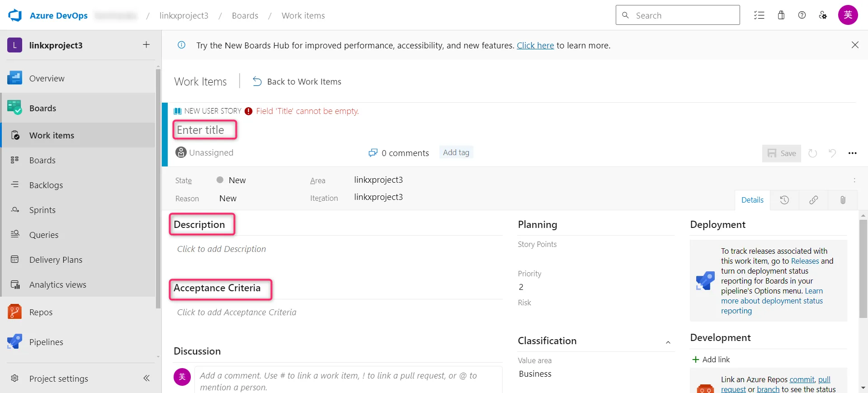
Task: Open Analytics views in the sidebar
Action: [x=79, y=284]
